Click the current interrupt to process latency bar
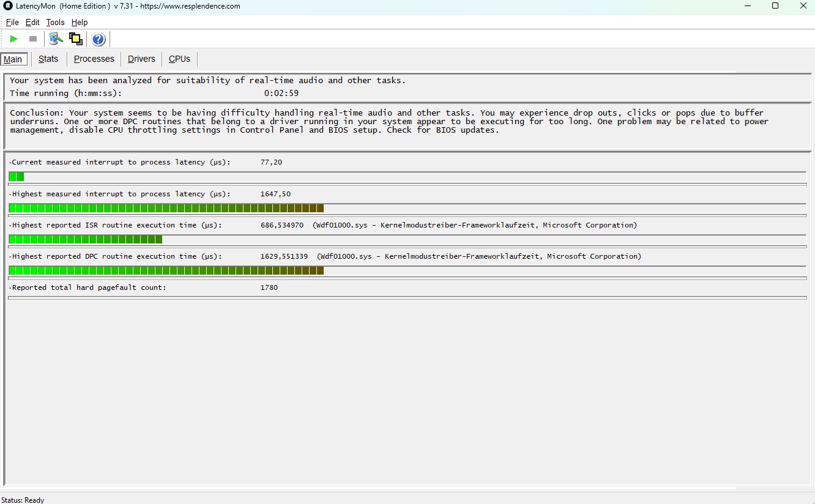 (407, 177)
